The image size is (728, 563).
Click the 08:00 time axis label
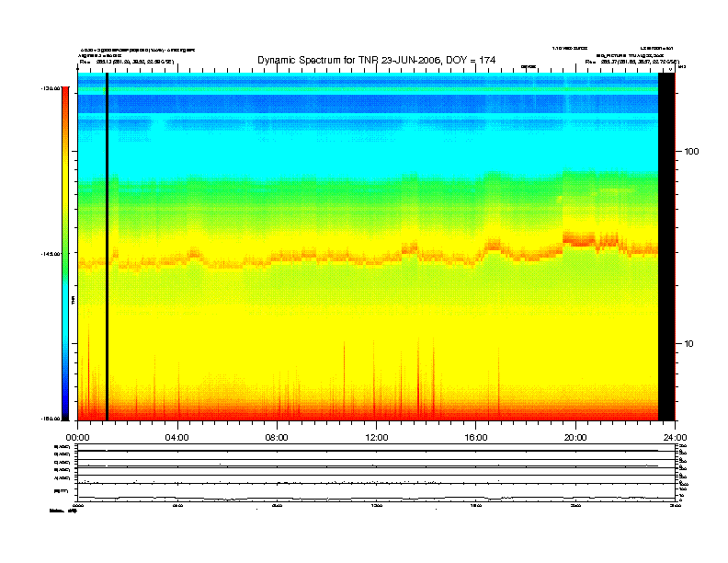[277, 438]
